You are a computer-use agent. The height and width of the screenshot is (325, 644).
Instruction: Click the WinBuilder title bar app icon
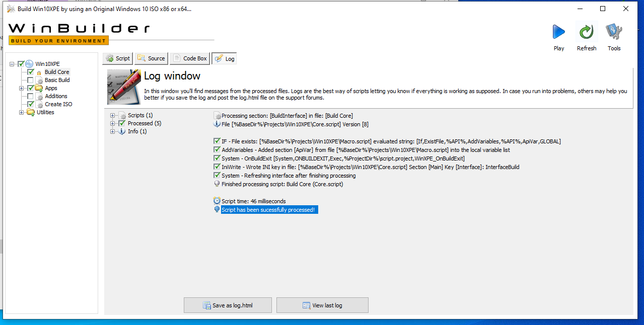(x=11, y=9)
